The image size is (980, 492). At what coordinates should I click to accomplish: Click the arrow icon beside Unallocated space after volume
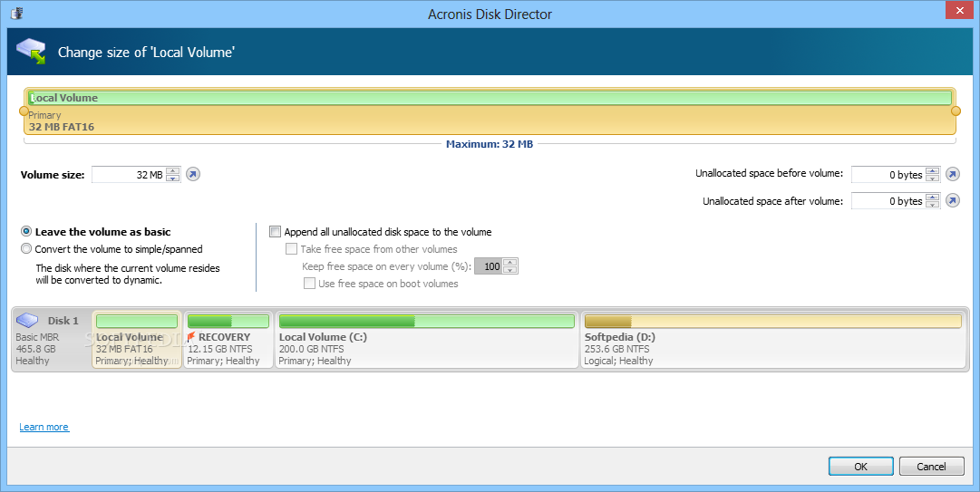tap(953, 201)
